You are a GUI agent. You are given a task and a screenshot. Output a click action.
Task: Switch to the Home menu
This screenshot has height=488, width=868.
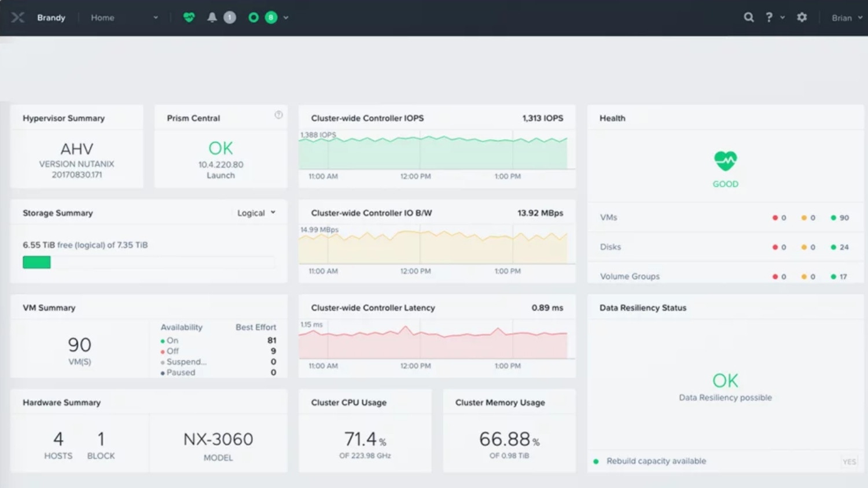point(102,17)
